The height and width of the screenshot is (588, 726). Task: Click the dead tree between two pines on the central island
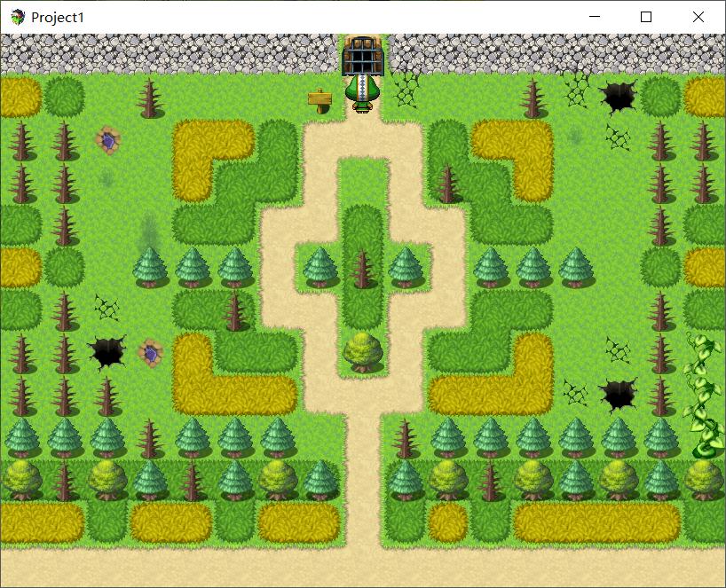tap(362, 270)
